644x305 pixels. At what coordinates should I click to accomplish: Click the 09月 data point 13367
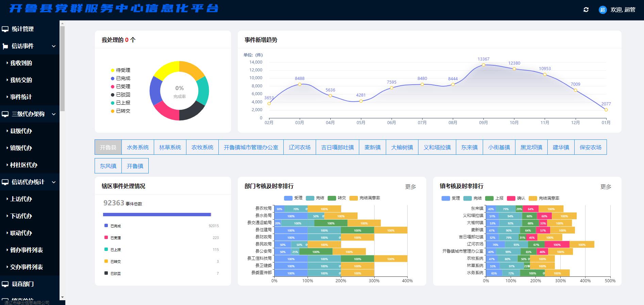(x=483, y=65)
